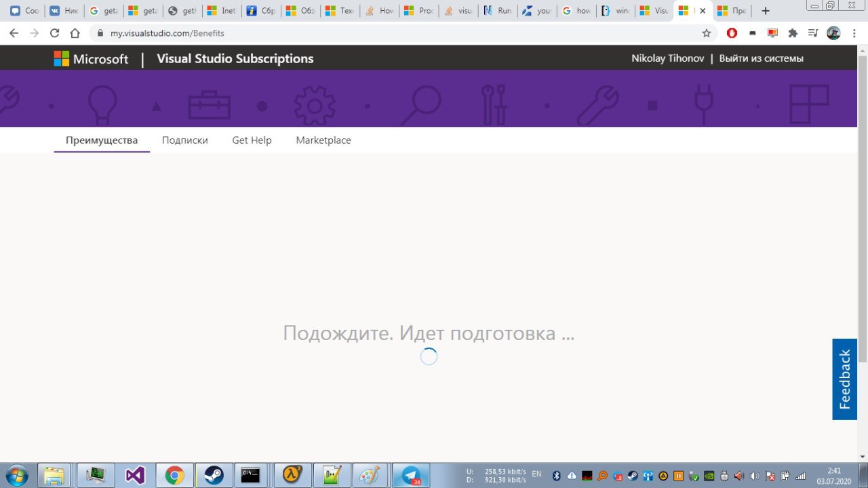The width and height of the screenshot is (868, 488).
Task: Open the Windows Start menu
Action: [x=16, y=475]
